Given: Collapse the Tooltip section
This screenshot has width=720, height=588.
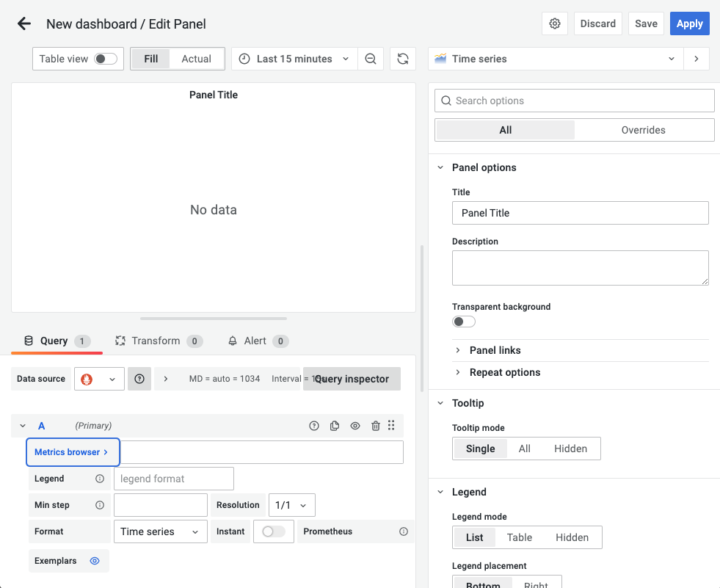Looking at the screenshot, I should click(x=440, y=403).
